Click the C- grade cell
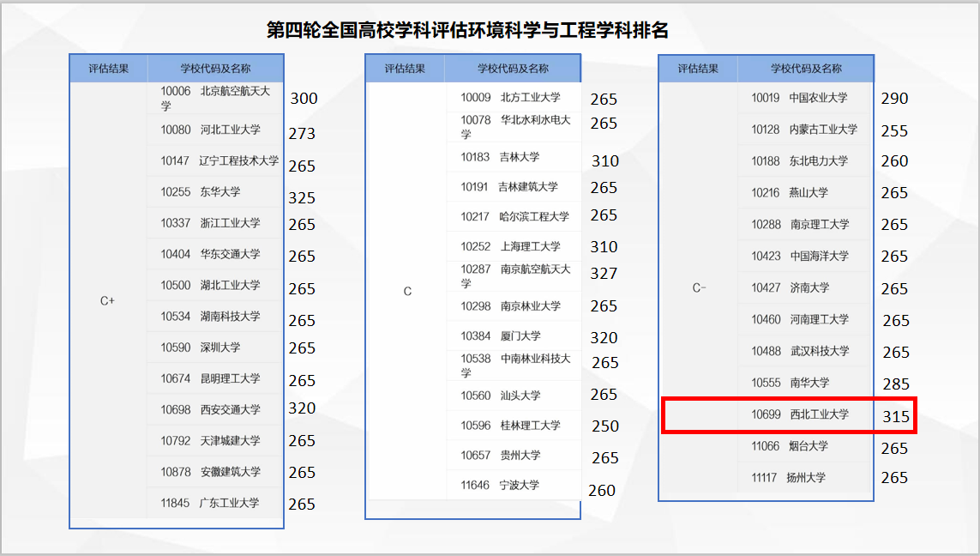Screen dimensions: 980x556 (x=700, y=288)
